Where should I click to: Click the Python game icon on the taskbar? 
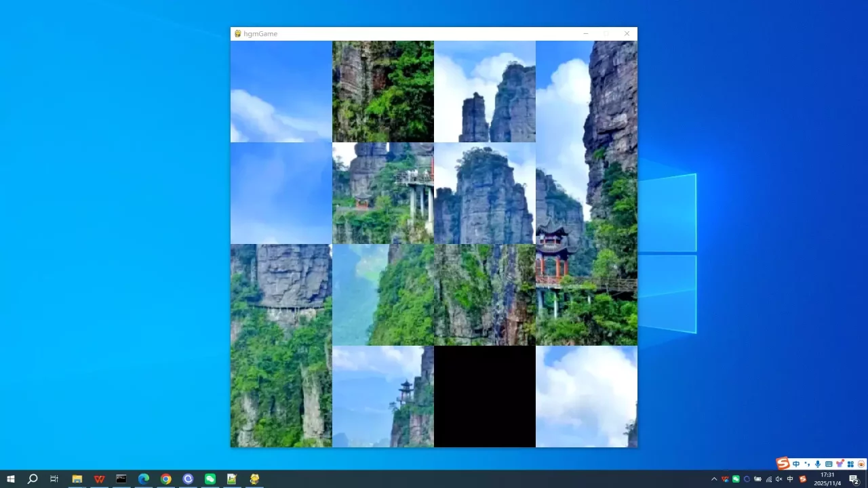pyautogui.click(x=254, y=479)
